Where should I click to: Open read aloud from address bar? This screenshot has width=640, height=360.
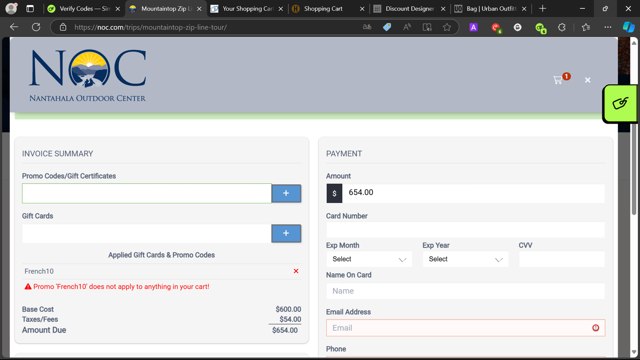(x=407, y=27)
